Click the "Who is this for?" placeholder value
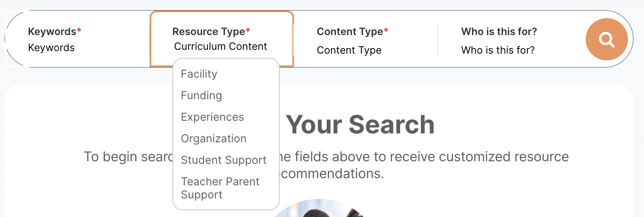 tap(498, 50)
